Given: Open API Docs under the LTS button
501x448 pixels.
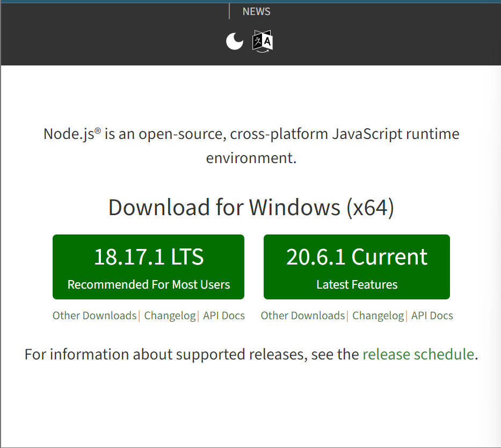Looking at the screenshot, I should tap(224, 315).
